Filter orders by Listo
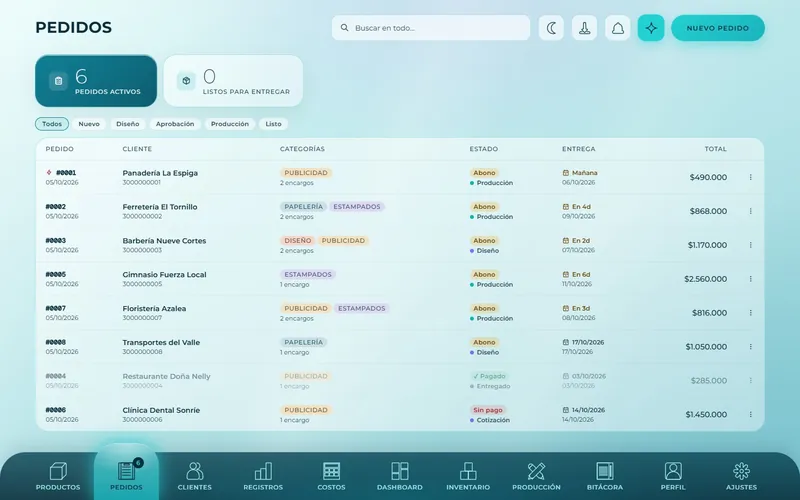 273,124
